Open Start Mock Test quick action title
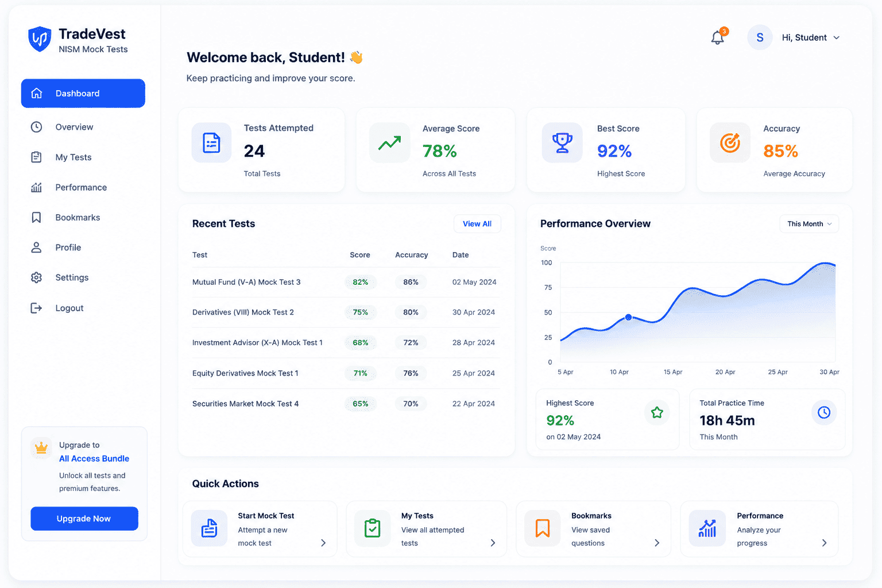This screenshot has width=882, height=588. click(266, 516)
